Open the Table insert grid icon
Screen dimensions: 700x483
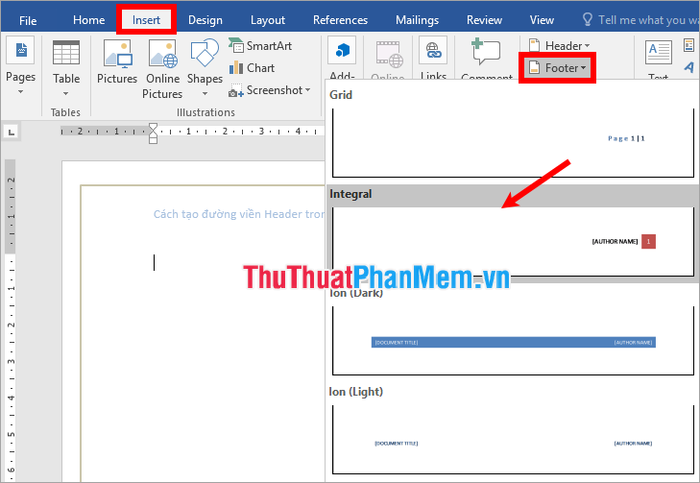click(66, 55)
